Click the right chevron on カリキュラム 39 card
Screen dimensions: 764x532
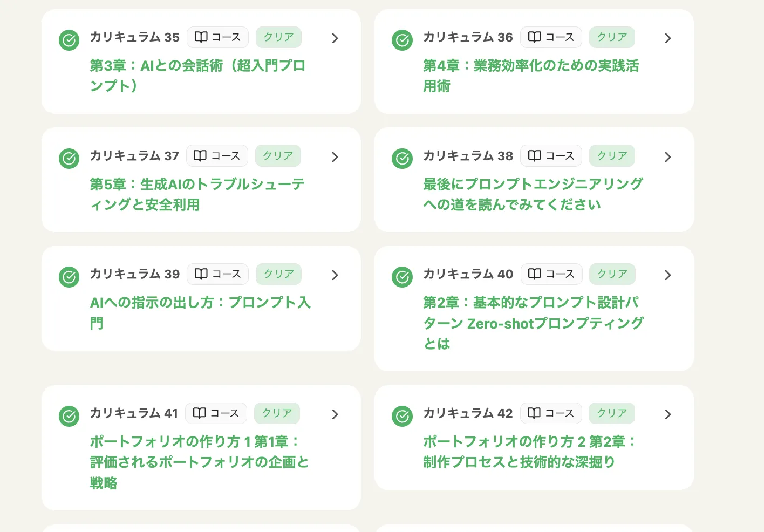(x=335, y=275)
